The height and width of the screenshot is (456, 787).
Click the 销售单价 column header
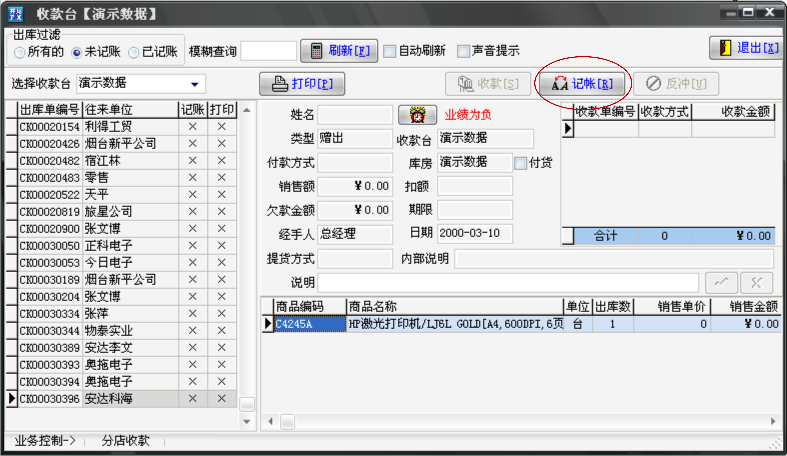pyautogui.click(x=672, y=307)
